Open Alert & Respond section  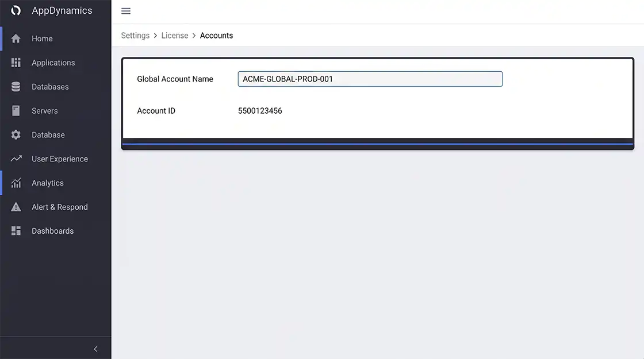tap(55, 207)
